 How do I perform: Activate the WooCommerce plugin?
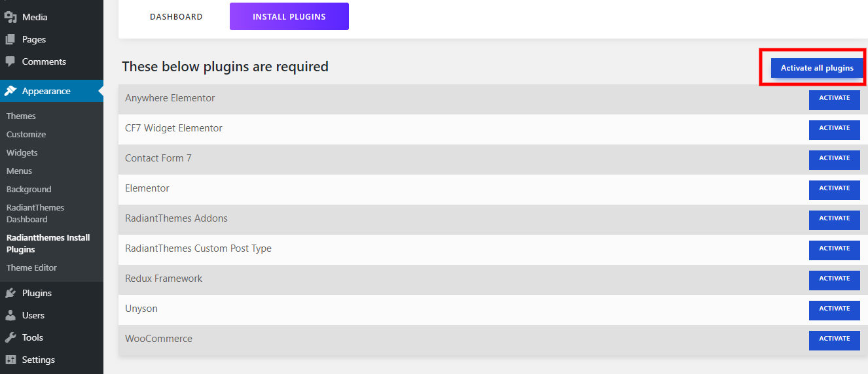point(834,340)
